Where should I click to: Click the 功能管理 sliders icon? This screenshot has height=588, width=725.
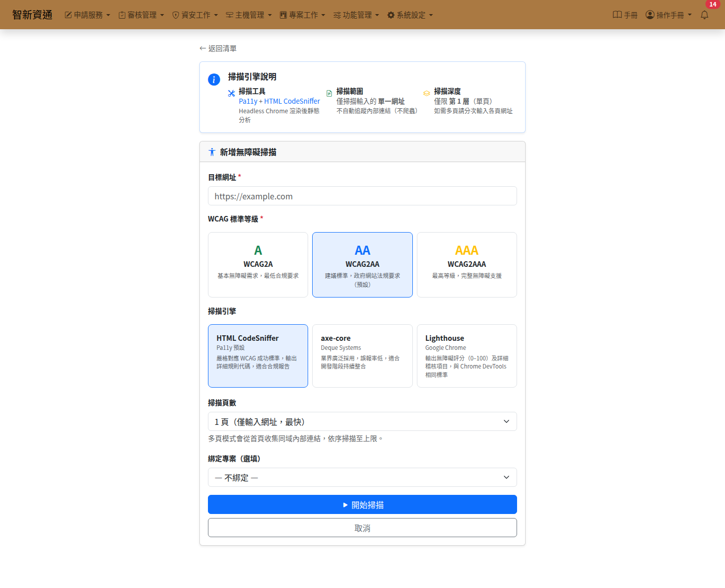(x=337, y=15)
